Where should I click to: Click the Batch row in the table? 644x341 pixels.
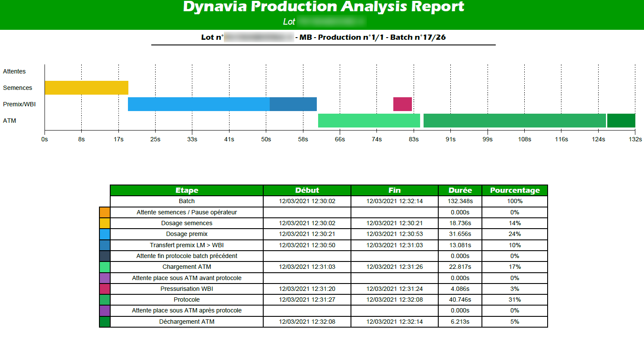tap(186, 201)
